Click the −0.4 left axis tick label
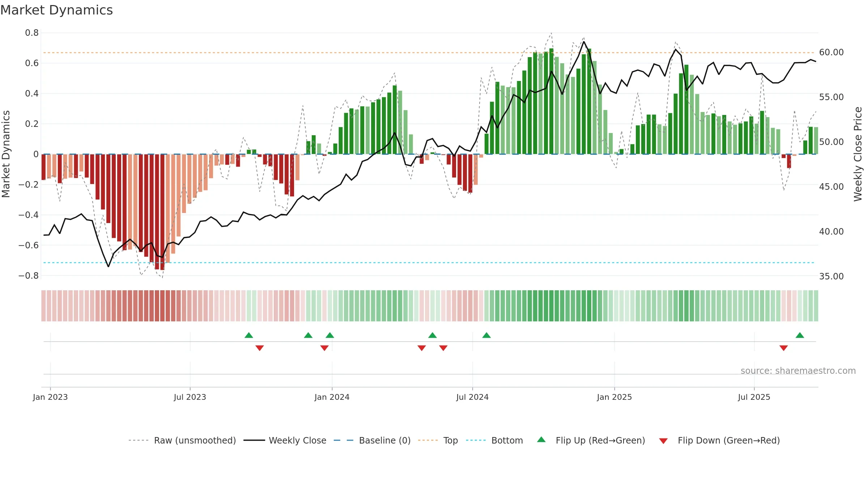The image size is (868, 488). click(x=29, y=215)
